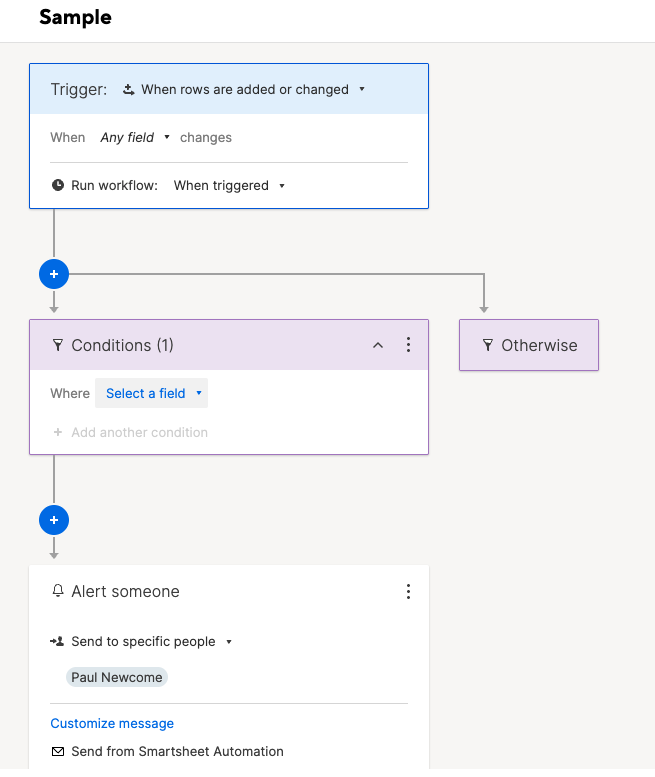Viewport: 655px width, 777px height.
Task: Open the Send to specific people dropdown
Action: (151, 642)
